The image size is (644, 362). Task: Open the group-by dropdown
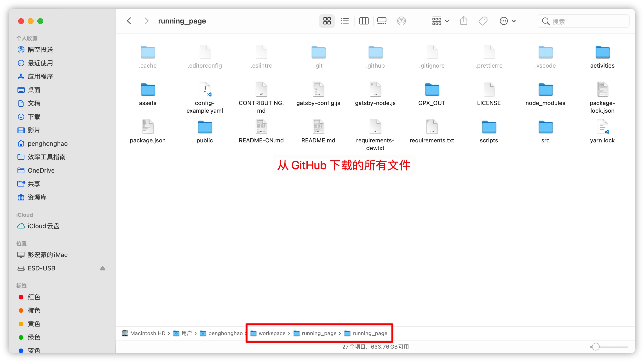pyautogui.click(x=441, y=21)
